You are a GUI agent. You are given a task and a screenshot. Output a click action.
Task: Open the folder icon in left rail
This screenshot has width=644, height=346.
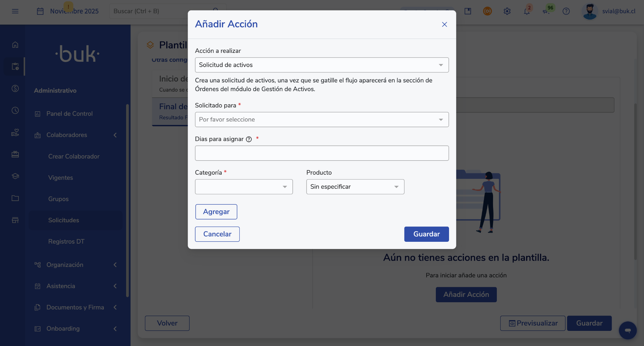pos(15,198)
